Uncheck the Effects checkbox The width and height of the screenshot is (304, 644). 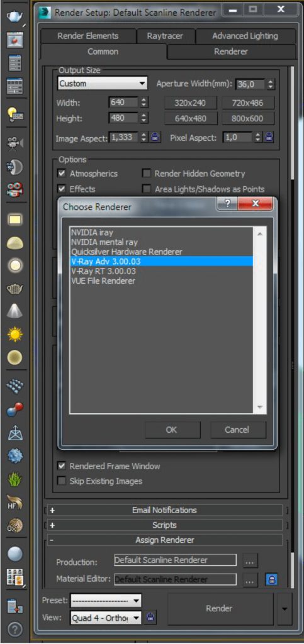point(62,189)
